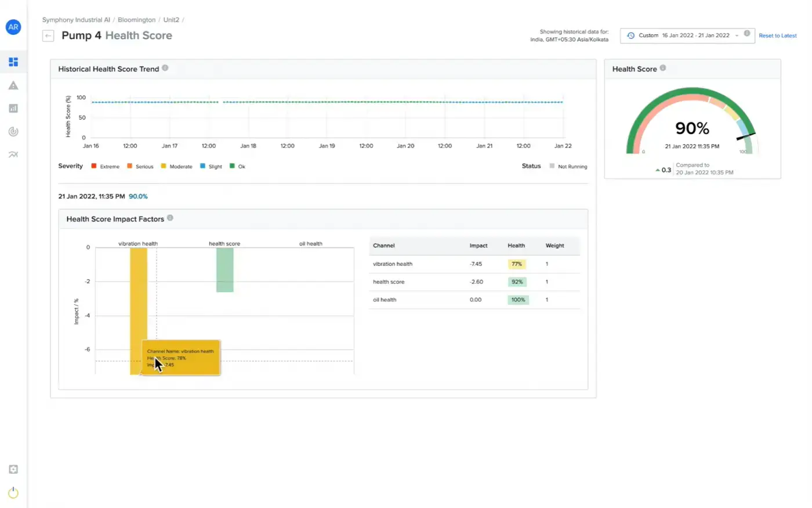Viewport: 812px width, 508px height.
Task: Click the power logout icon
Action: 13,493
